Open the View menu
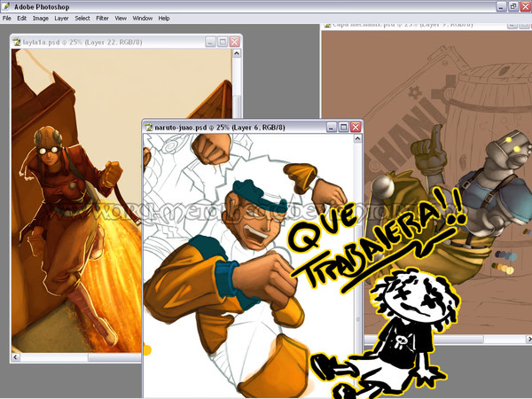532x399 pixels. point(121,19)
